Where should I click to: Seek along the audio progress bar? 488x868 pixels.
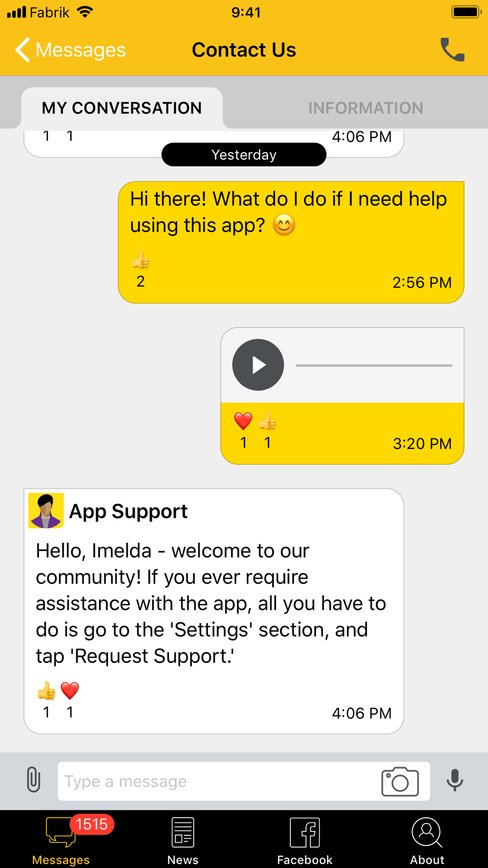(x=374, y=365)
